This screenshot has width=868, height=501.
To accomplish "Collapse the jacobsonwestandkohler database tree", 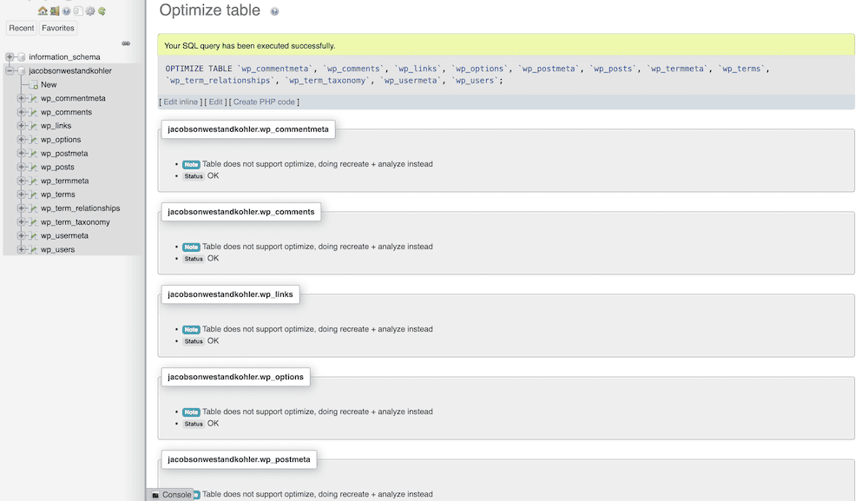I will 9,70.
